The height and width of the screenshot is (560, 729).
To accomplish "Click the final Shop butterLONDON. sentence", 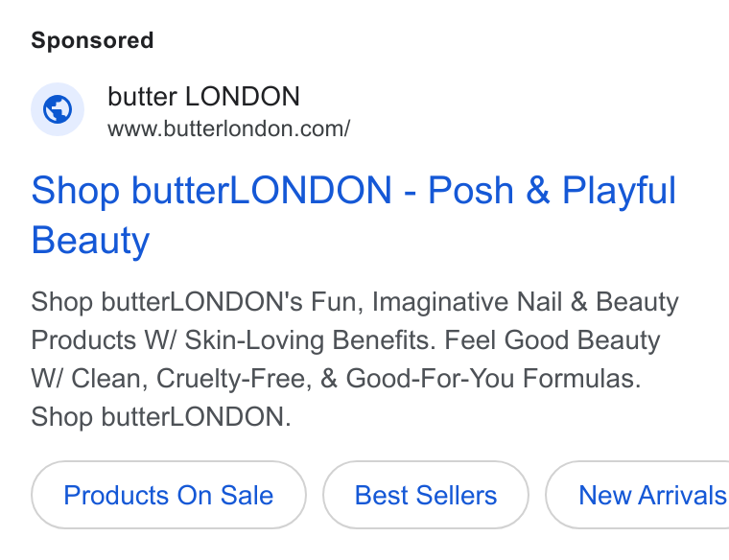I will [161, 416].
